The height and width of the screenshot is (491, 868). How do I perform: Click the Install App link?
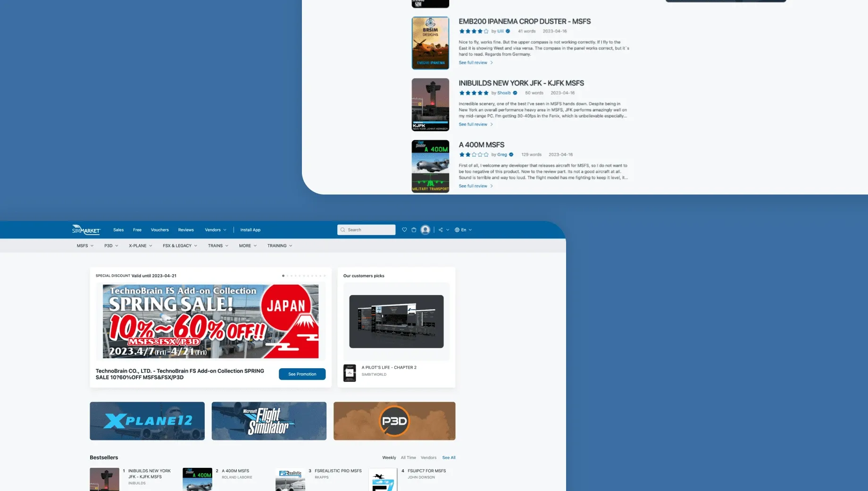point(250,230)
